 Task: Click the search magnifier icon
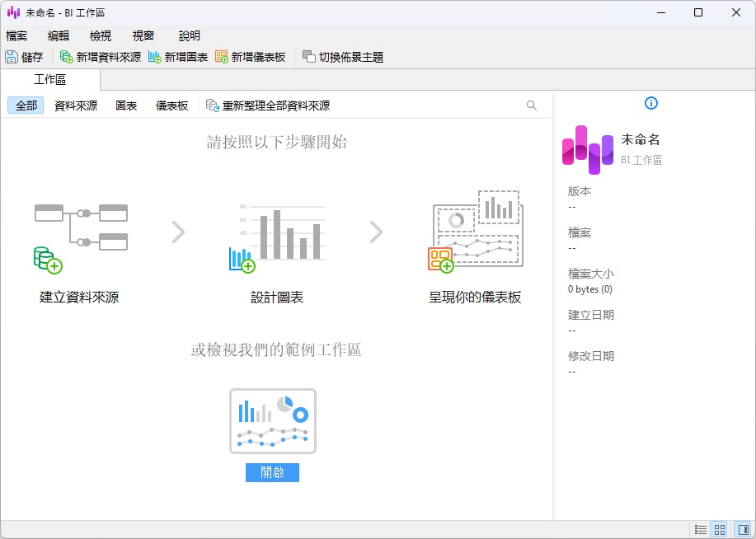click(532, 105)
